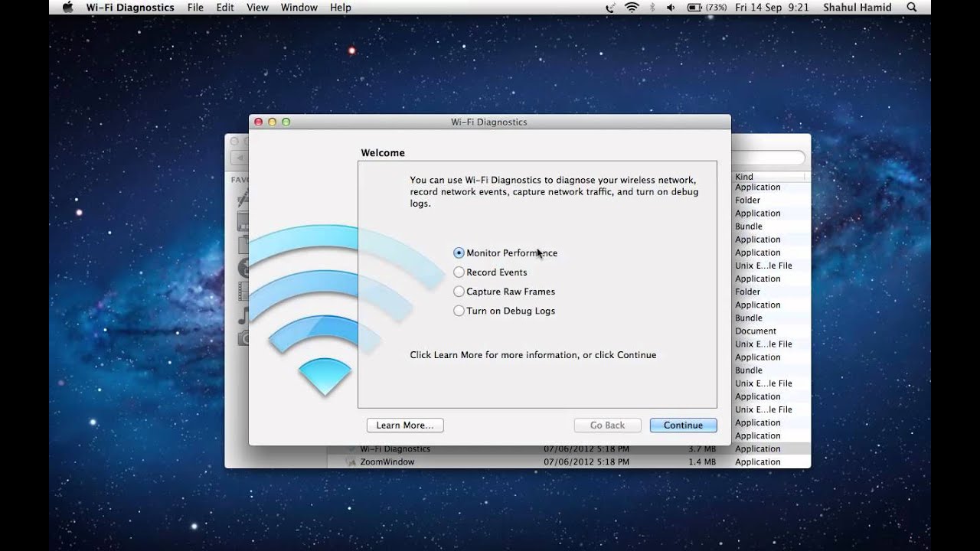
Task: Click the Finder window search field
Action: pos(768,158)
